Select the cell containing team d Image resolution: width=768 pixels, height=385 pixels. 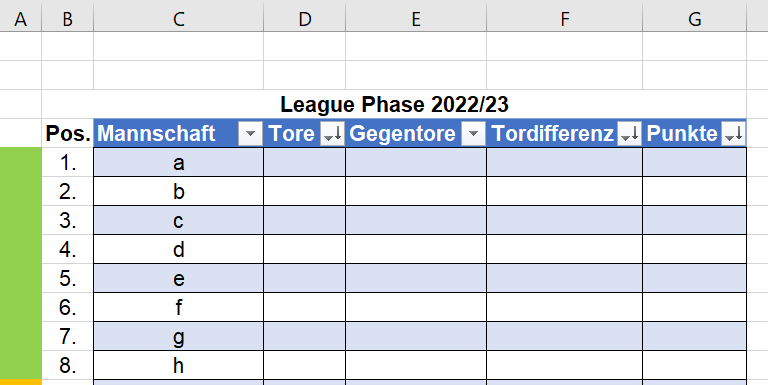pos(178,249)
